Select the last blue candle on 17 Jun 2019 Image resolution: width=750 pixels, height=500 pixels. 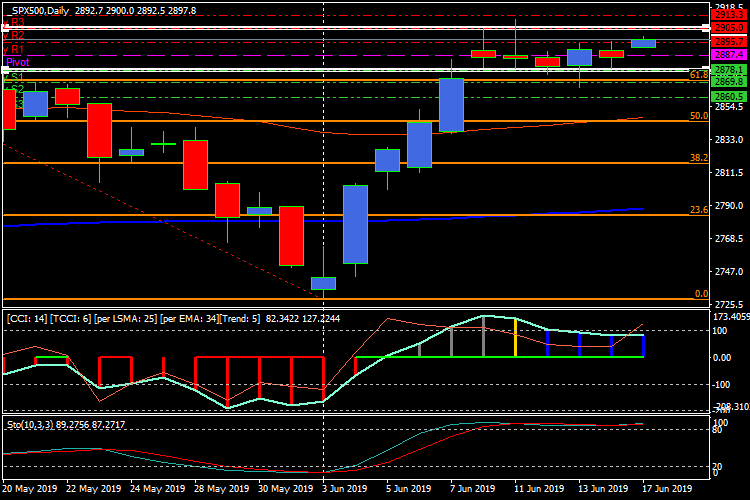click(643, 44)
